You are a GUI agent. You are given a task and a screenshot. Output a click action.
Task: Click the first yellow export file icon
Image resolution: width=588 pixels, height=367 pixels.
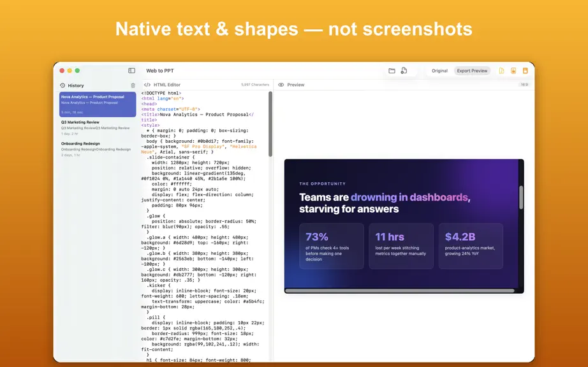pyautogui.click(x=501, y=70)
